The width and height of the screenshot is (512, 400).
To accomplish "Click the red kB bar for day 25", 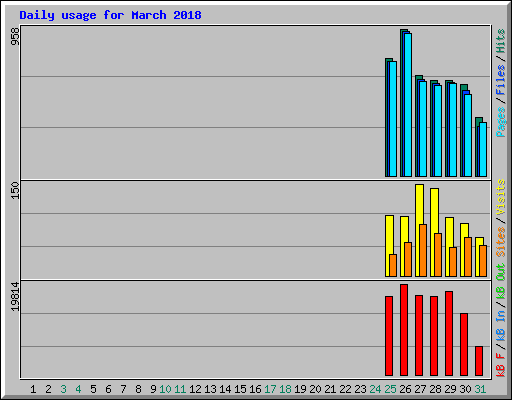I will pos(389,336).
